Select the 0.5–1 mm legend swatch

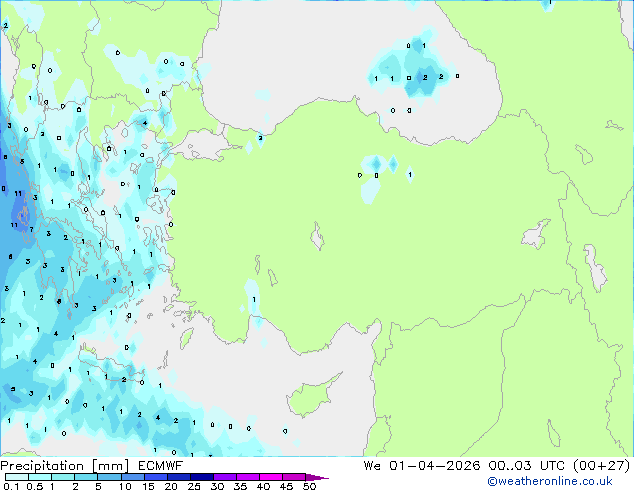tap(40, 477)
